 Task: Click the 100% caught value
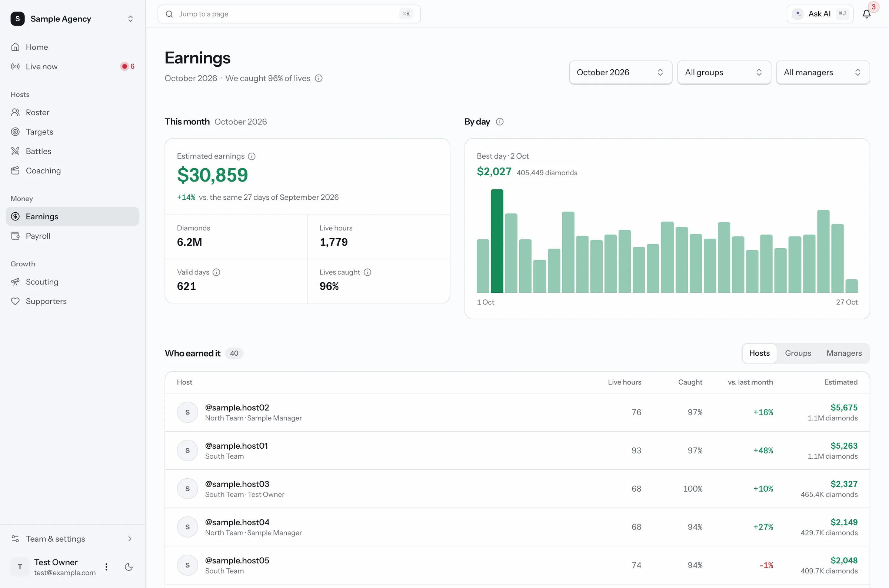(693, 489)
